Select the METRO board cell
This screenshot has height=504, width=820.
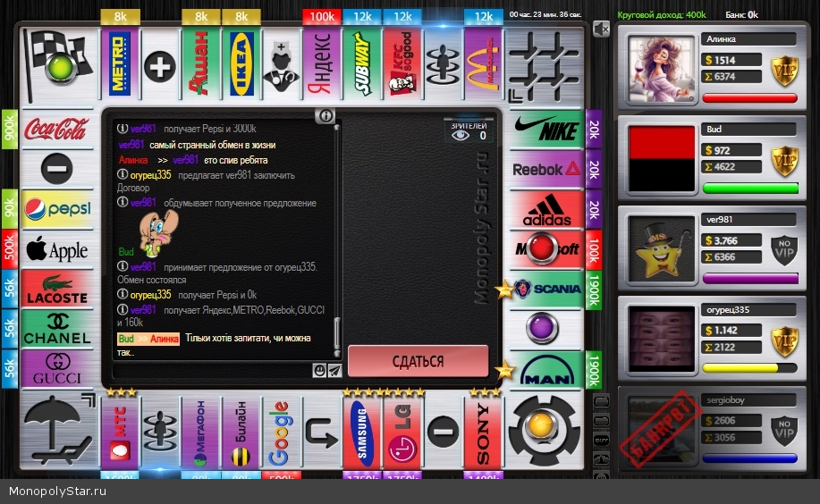click(120, 63)
